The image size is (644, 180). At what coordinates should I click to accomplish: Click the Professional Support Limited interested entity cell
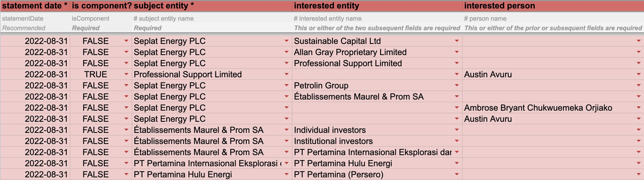tap(377, 63)
